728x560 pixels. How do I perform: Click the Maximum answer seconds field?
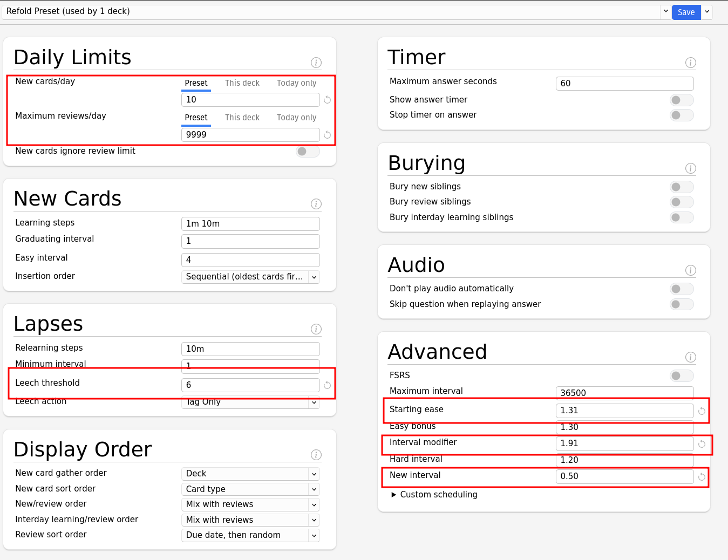pyautogui.click(x=624, y=83)
